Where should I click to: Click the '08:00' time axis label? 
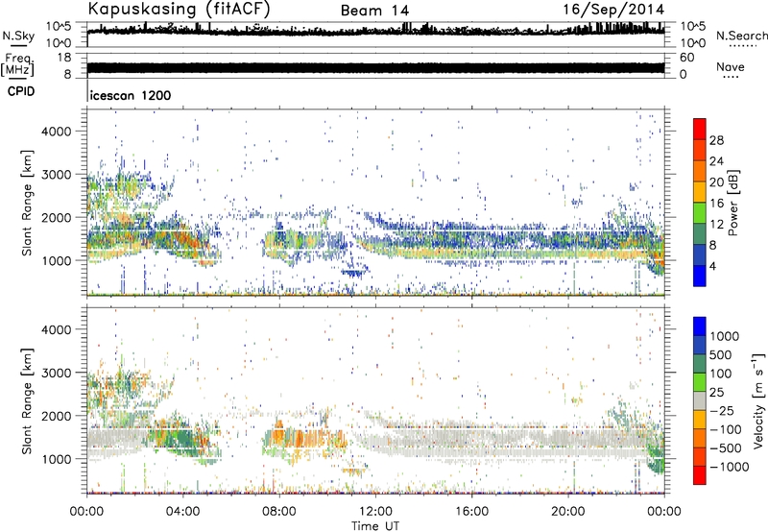point(279,512)
